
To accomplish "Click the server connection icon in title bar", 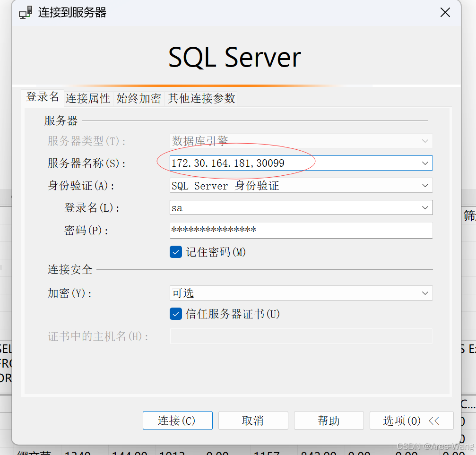I will coord(26,12).
